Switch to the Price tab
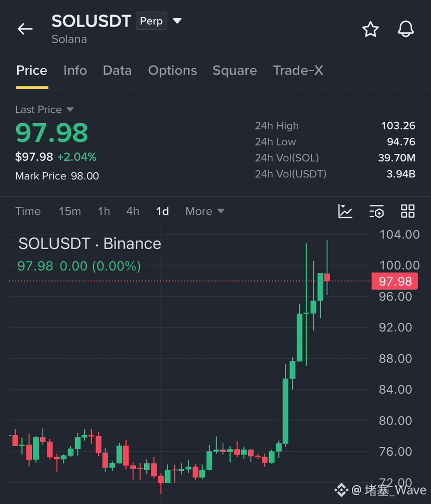 [x=32, y=70]
